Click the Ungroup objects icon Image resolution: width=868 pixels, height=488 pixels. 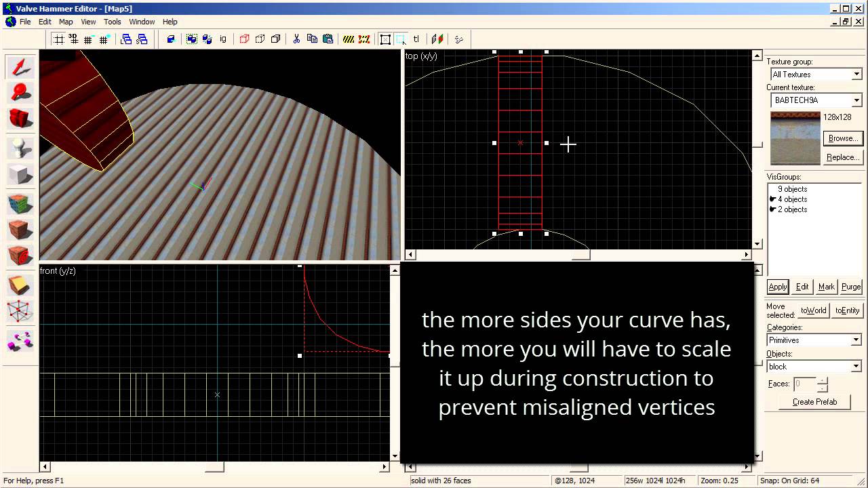click(x=208, y=39)
